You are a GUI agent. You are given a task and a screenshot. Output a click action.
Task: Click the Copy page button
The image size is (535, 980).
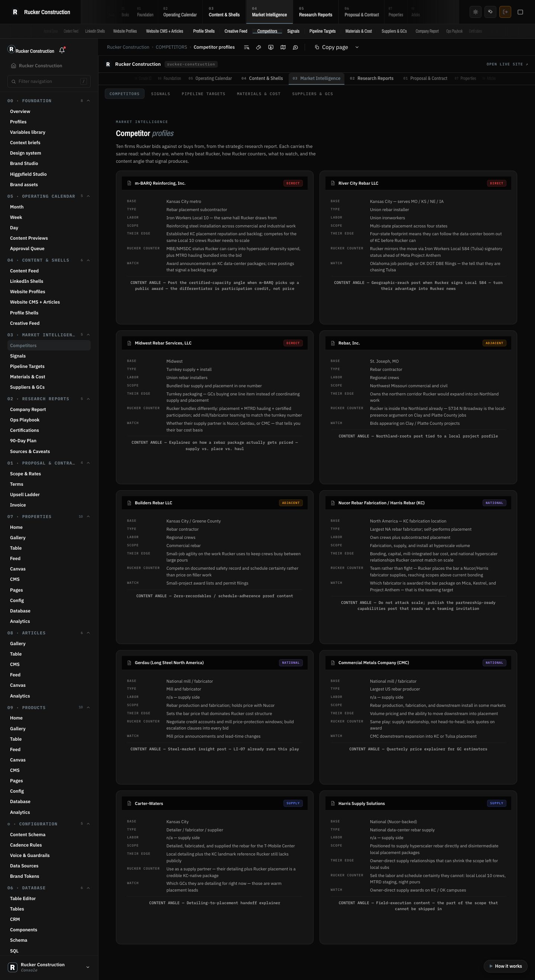tap(331, 47)
